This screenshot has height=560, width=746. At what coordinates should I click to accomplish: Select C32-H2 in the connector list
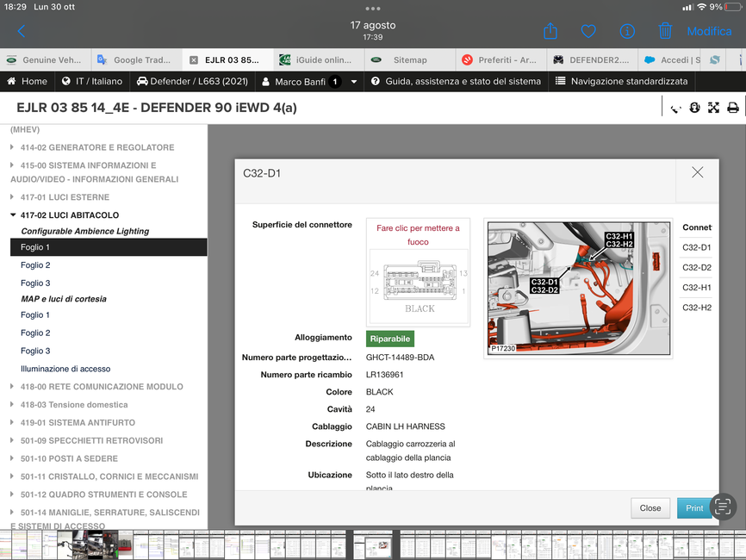point(697,308)
